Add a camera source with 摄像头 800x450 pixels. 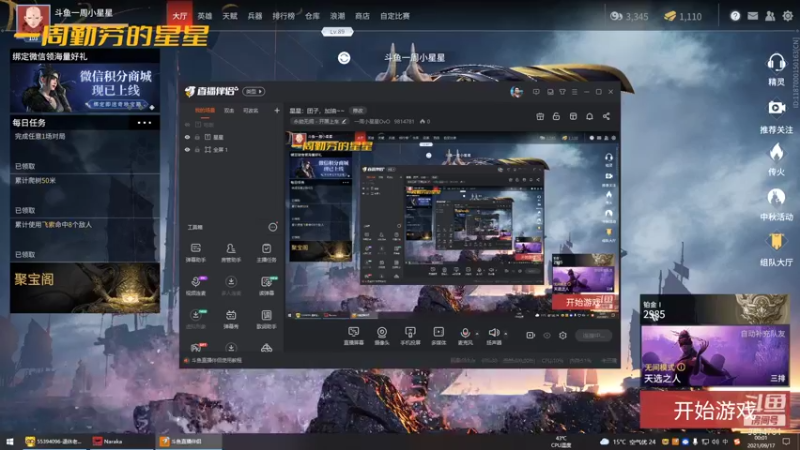click(x=382, y=335)
